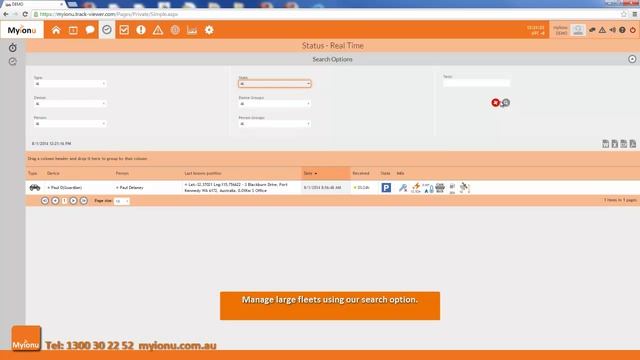The height and width of the screenshot is (360, 640).
Task: Click the second export icon above the grid
Action: pyautogui.click(x=615, y=144)
